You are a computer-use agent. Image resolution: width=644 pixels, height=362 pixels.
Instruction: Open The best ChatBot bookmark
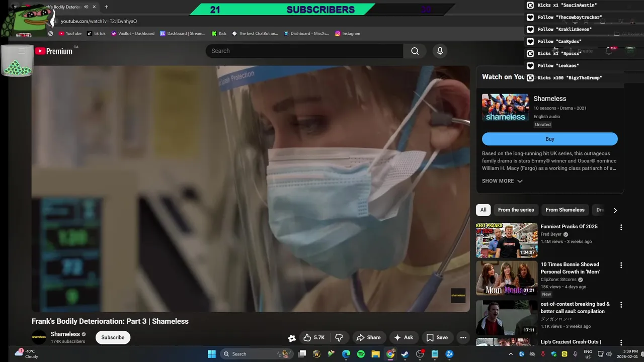255,34
